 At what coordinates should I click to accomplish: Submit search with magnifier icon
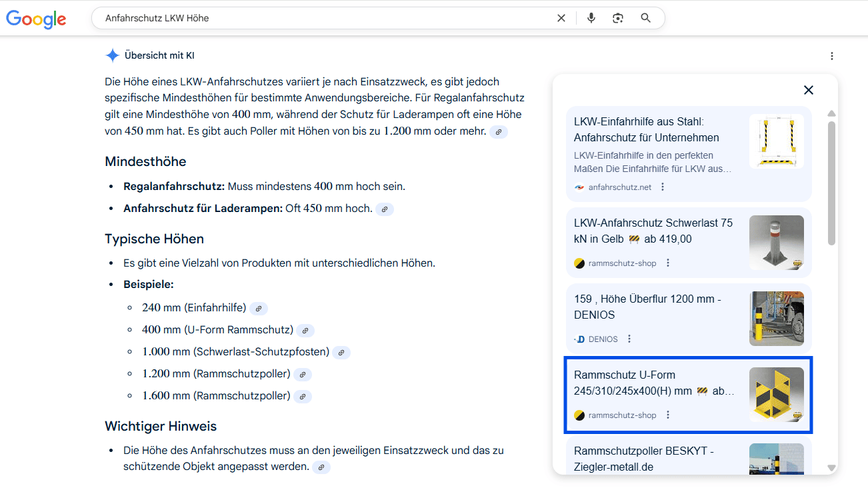pyautogui.click(x=645, y=18)
